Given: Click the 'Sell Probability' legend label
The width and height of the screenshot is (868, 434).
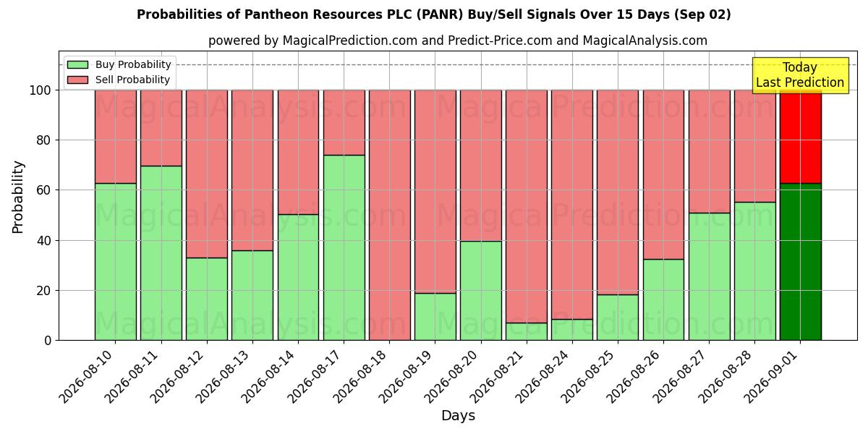Looking at the screenshot, I should pyautogui.click(x=132, y=80).
